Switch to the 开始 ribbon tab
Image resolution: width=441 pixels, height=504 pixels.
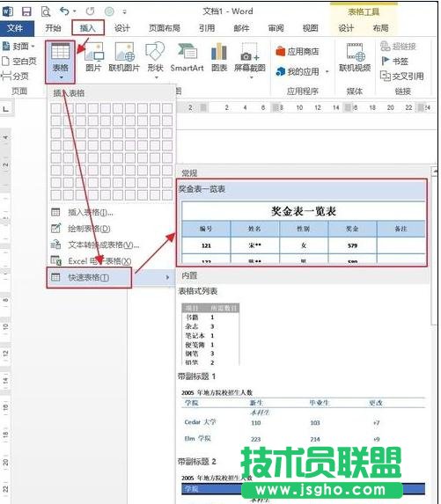click(53, 28)
